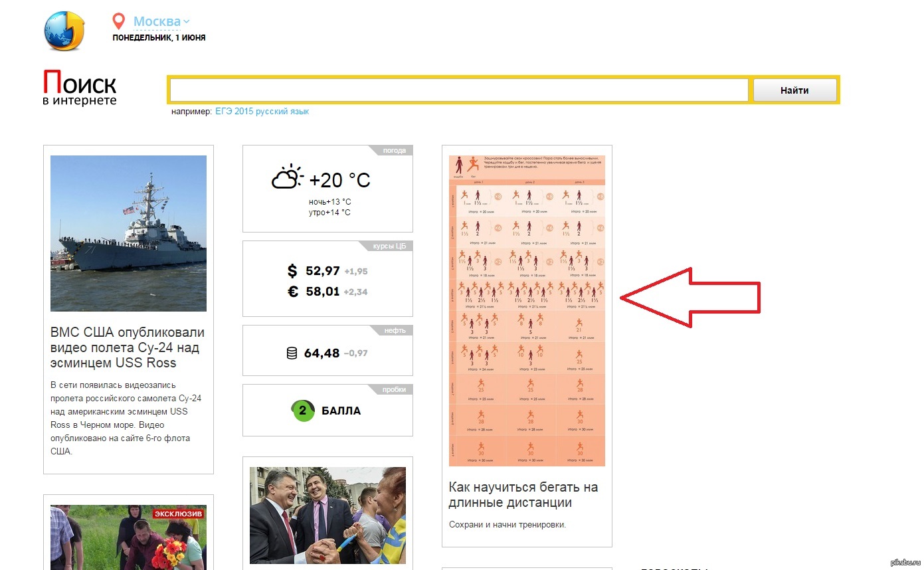The image size is (924, 570).
Task: Open the ВМС США Су-24 video headline
Action: (128, 347)
